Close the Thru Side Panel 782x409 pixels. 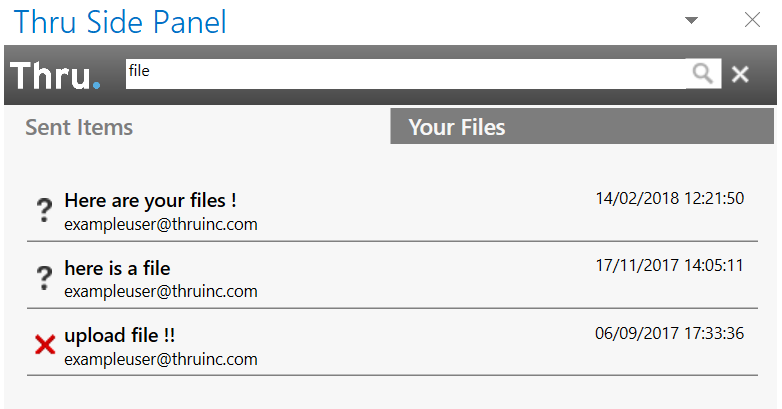[x=752, y=20]
